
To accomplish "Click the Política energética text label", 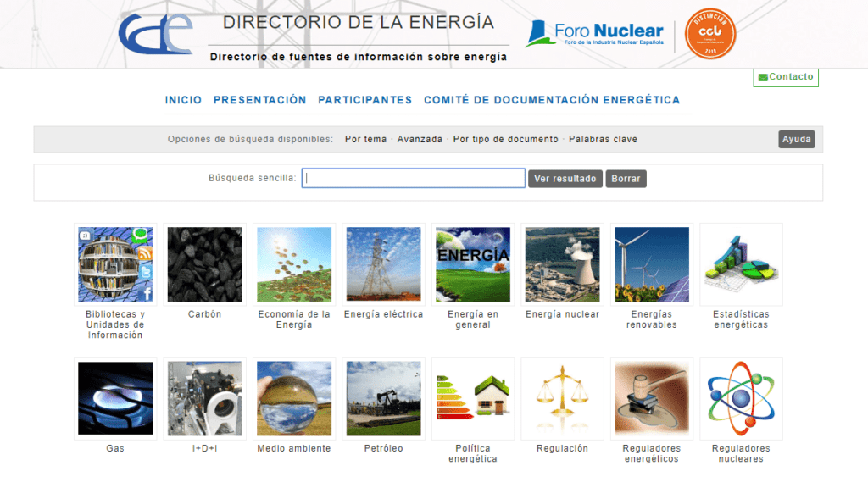I will [473, 454].
